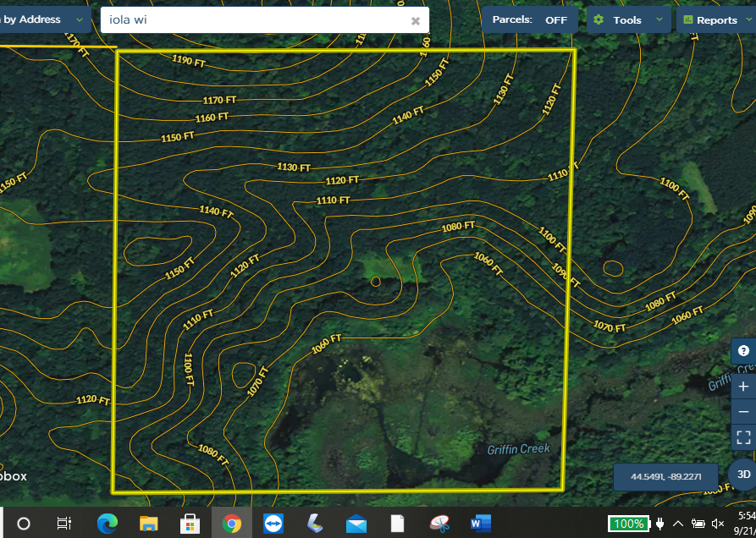Open the map help question mark icon
The width and height of the screenshot is (756, 538).
tap(743, 351)
